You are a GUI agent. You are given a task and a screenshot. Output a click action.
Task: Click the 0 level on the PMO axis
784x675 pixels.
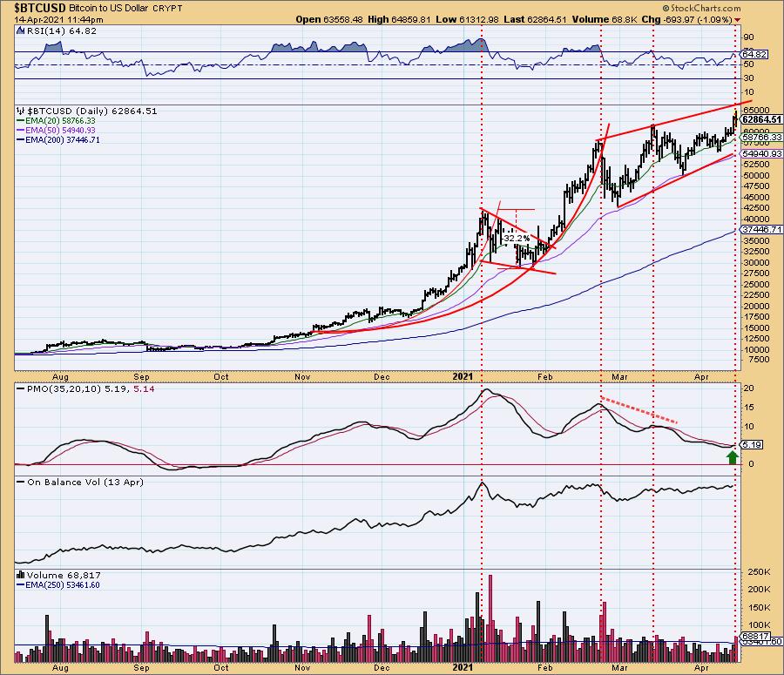(751, 464)
